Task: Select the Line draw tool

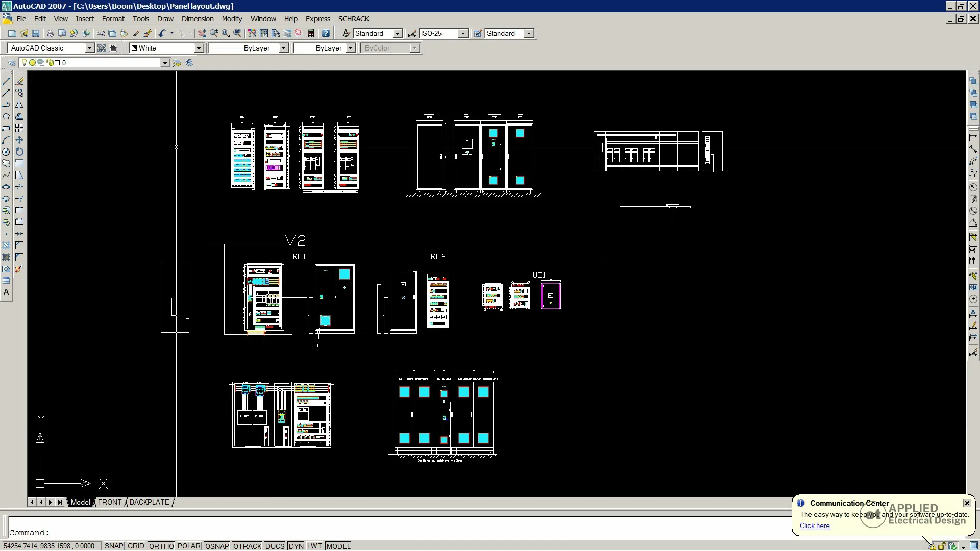Action: coord(6,81)
